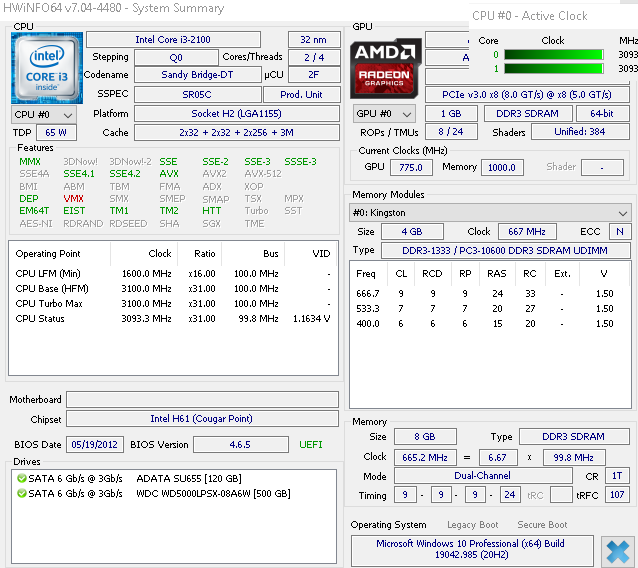The width and height of the screenshot is (638, 568).
Task: Click the greyed AES-NI feature label
Action: 36,224
